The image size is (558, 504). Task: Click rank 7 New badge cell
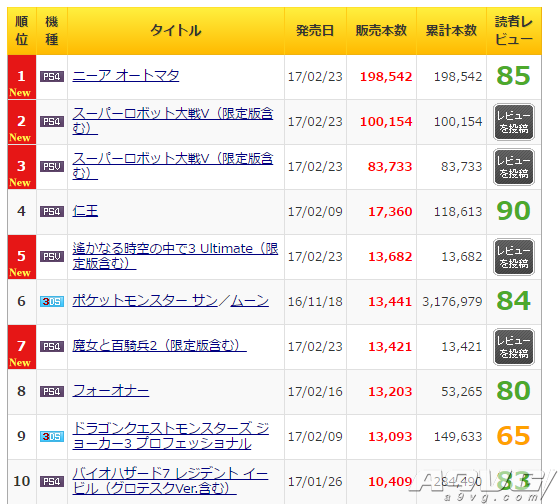point(22,347)
